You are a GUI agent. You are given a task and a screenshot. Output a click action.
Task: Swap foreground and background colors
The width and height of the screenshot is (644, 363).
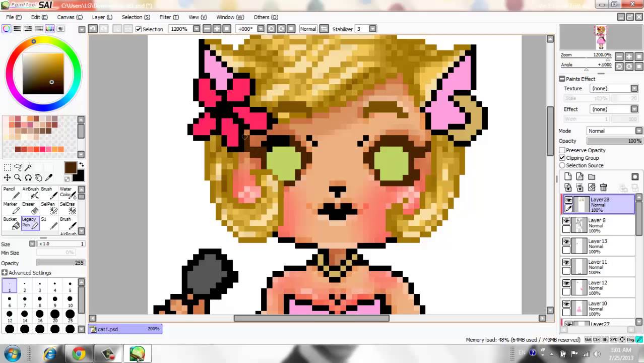[x=81, y=165]
